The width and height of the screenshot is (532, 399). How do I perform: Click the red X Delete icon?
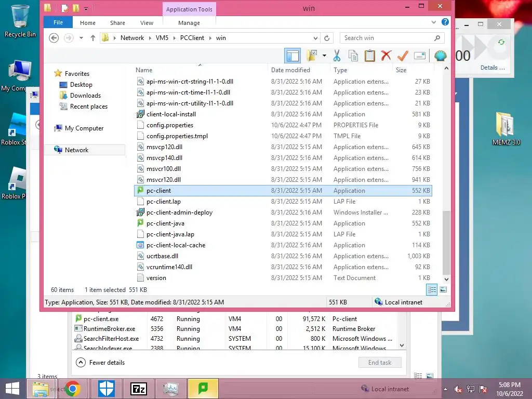click(386, 56)
